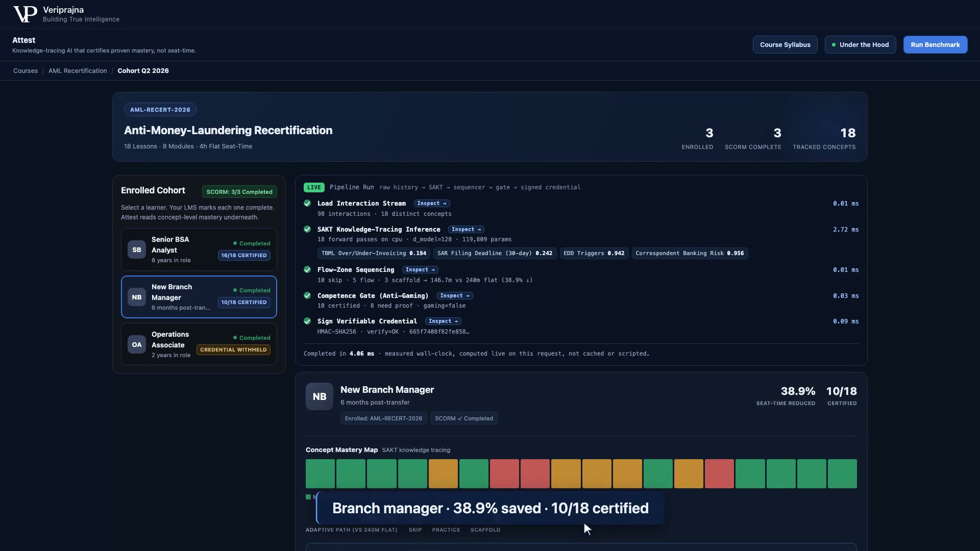
Task: Click the SCORM: 3/3 Completed badge
Action: (239, 192)
